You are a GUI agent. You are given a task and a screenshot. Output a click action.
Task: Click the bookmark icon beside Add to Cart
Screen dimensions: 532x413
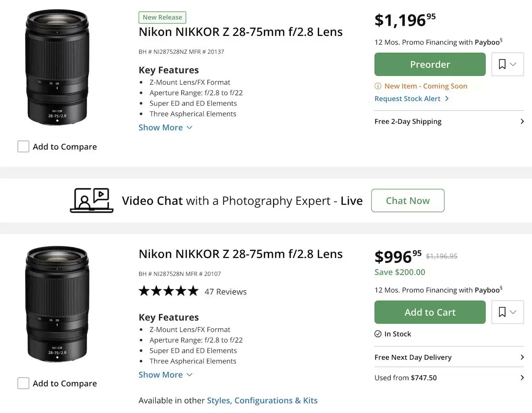coord(502,312)
